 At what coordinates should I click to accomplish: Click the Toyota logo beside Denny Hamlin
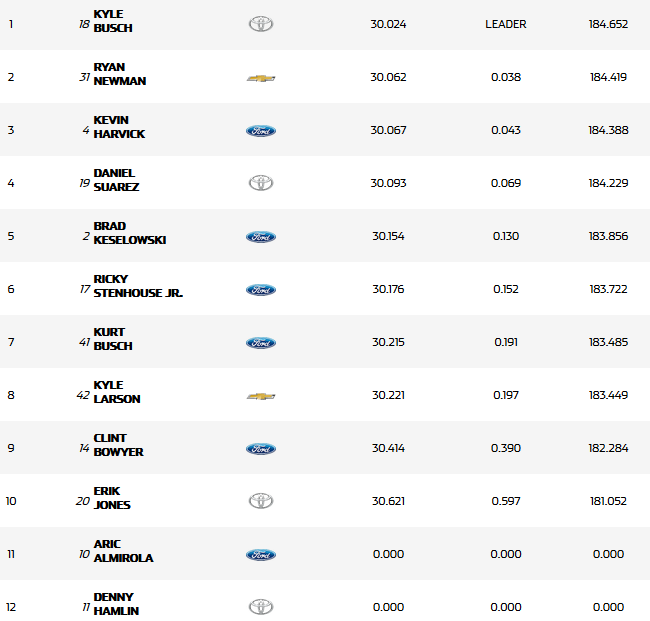[x=260, y=606]
